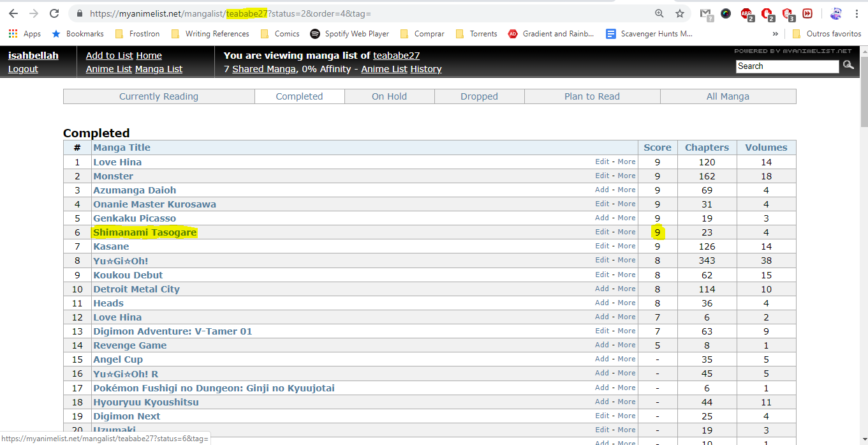Expand the hidden bookmarks overflow chevron
The height and width of the screenshot is (445, 868).
[775, 34]
